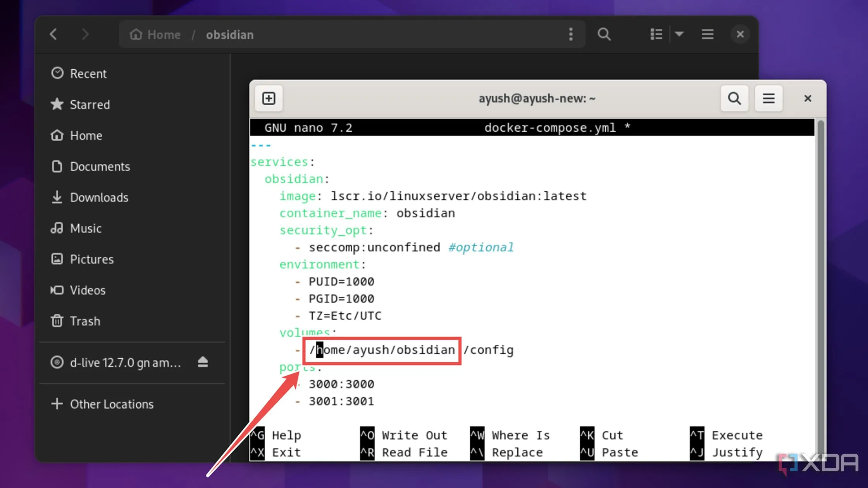This screenshot has height=488, width=868.
Task: Click the ^\ Replace shortcut
Action: (506, 452)
